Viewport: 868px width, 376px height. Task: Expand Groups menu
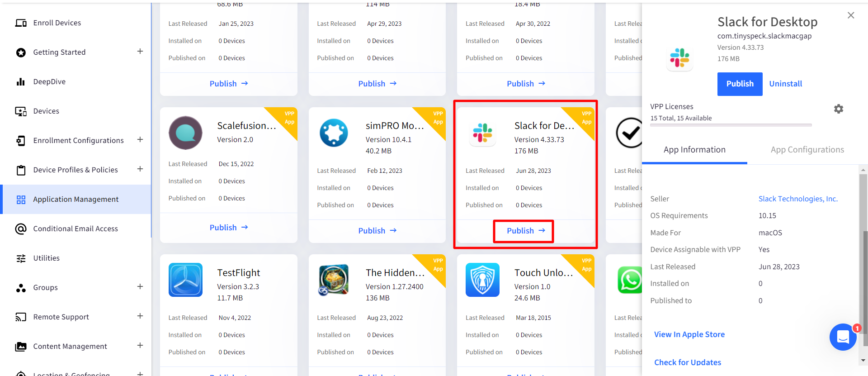tap(140, 287)
